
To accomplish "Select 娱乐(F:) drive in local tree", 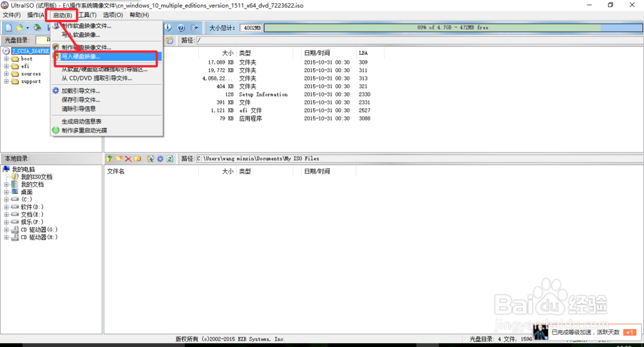I will click(32, 222).
